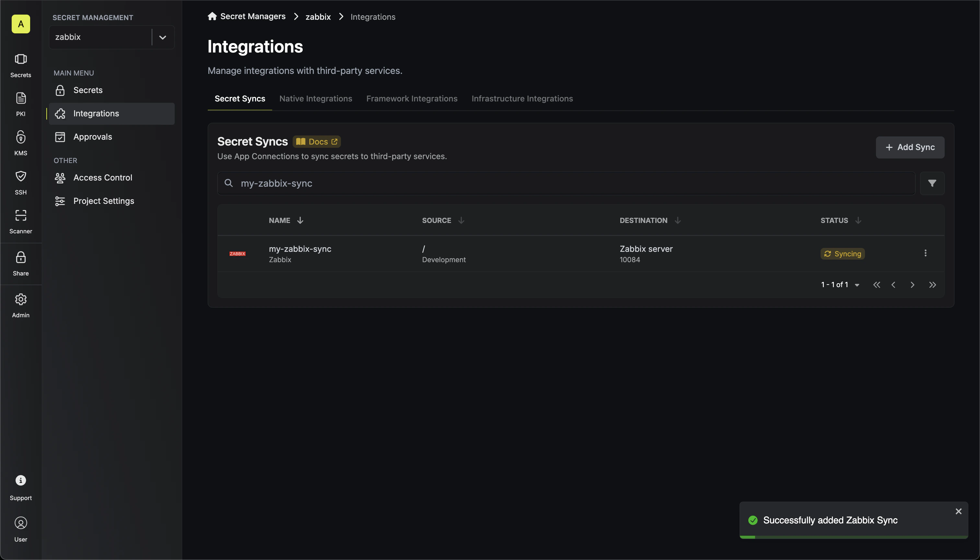Select Secrets in the main menu
This screenshot has width=980, height=560.
[111, 90]
